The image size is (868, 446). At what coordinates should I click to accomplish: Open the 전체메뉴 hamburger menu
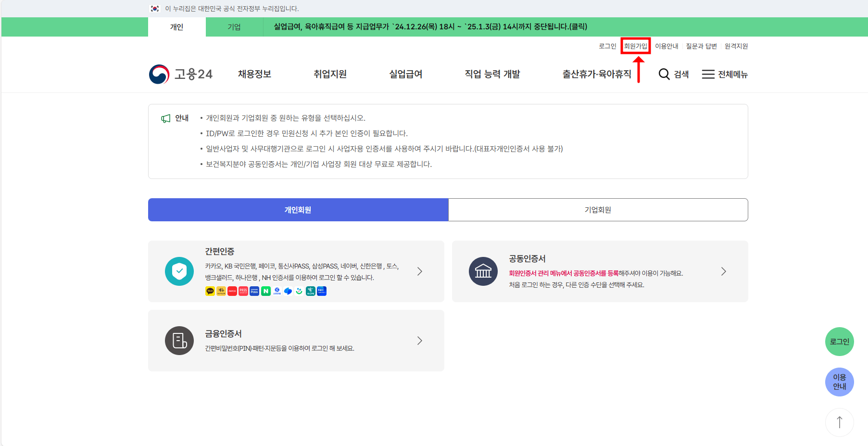point(708,74)
